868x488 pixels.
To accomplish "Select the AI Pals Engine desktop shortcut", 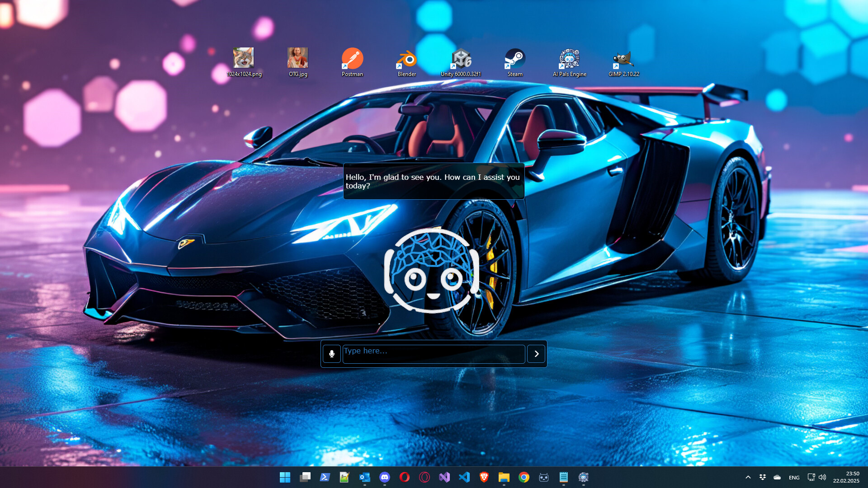I will coord(569,62).
